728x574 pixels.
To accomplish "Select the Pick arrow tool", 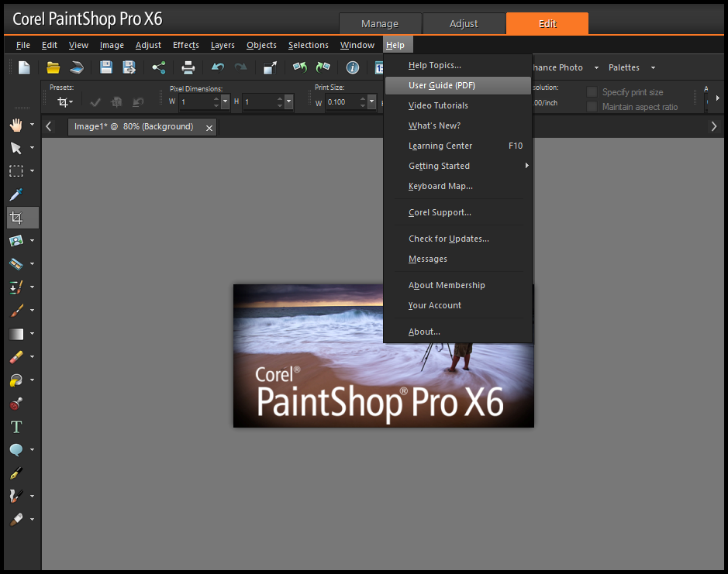I will (16, 147).
